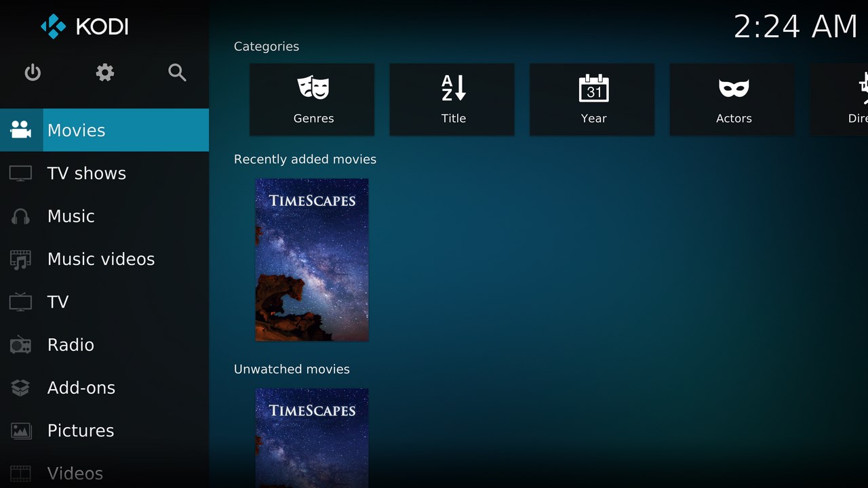Click the Unwatched movies heading
Image resolution: width=868 pixels, height=488 pixels.
292,369
